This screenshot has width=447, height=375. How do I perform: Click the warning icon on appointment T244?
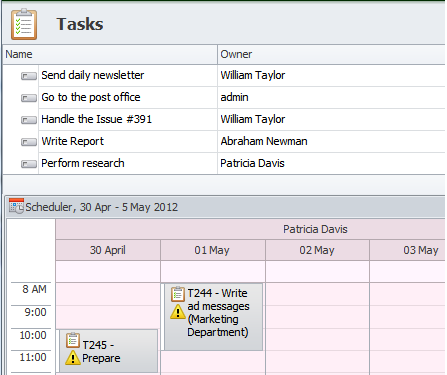pyautogui.click(x=178, y=312)
